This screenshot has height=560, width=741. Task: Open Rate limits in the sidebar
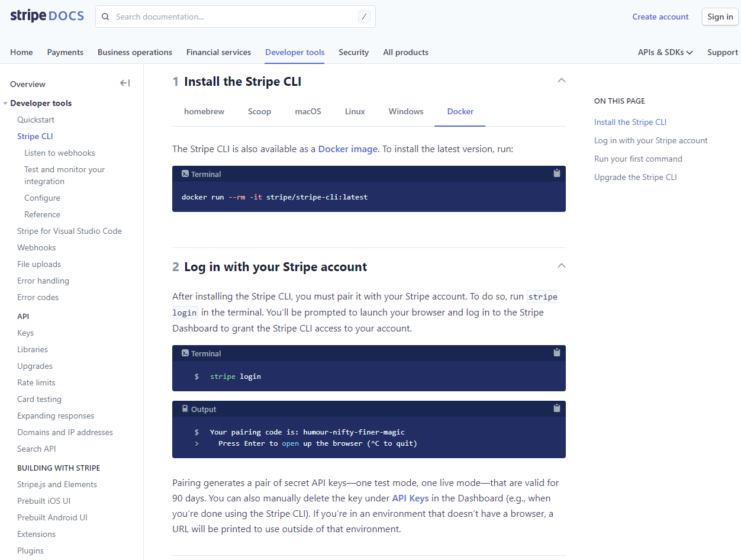(x=36, y=382)
